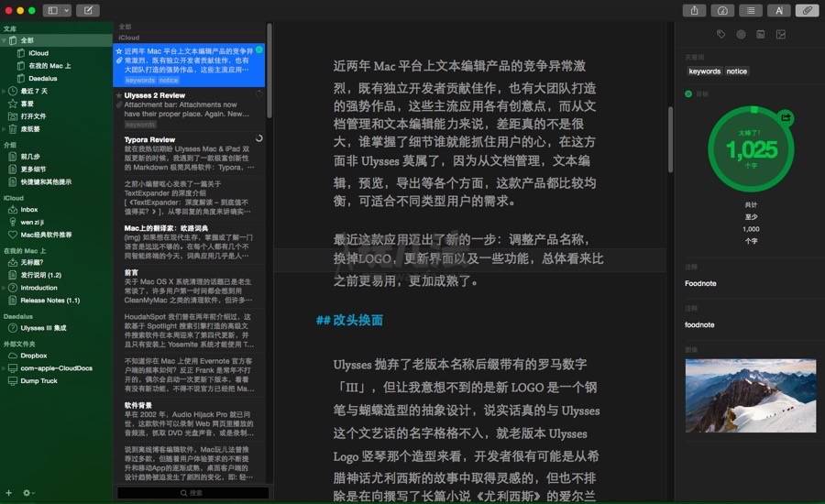The width and height of the screenshot is (825, 504).
Task: Click the plus add group button
Action: click(8, 492)
